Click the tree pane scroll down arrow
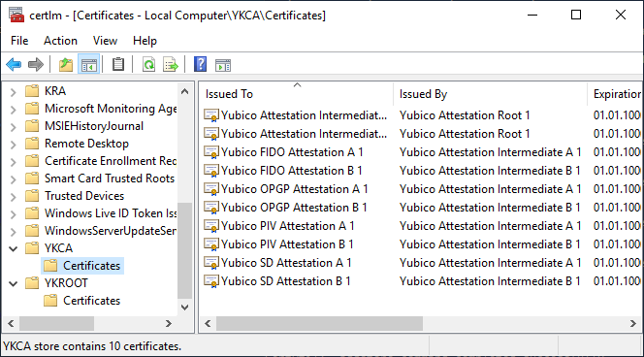 (185, 308)
